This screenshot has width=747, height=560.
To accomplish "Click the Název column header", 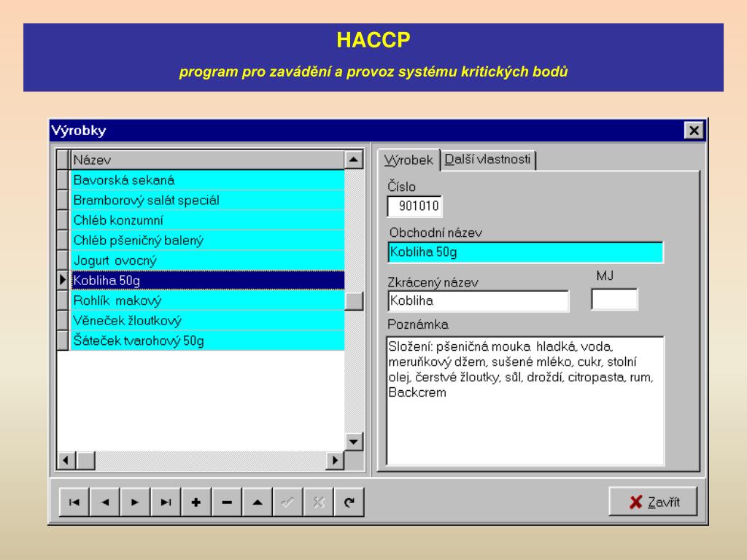I will 207,160.
